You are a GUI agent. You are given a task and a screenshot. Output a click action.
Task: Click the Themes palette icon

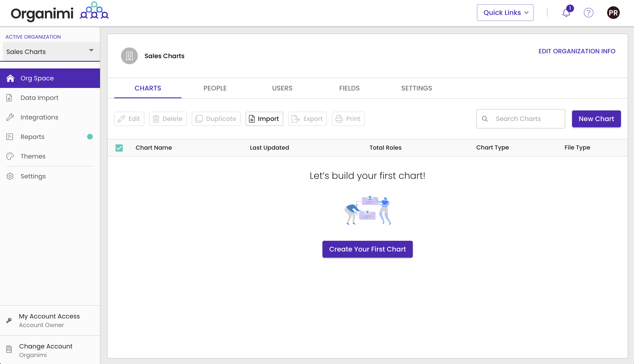tap(10, 156)
